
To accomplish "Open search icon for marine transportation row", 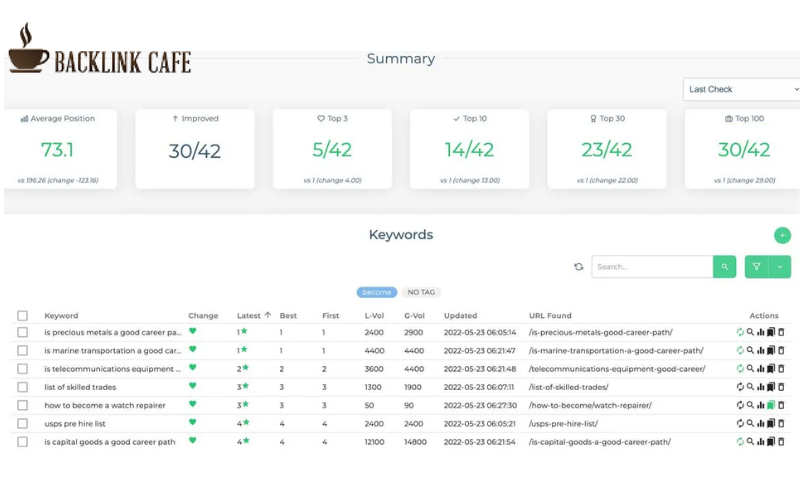I will click(x=750, y=350).
